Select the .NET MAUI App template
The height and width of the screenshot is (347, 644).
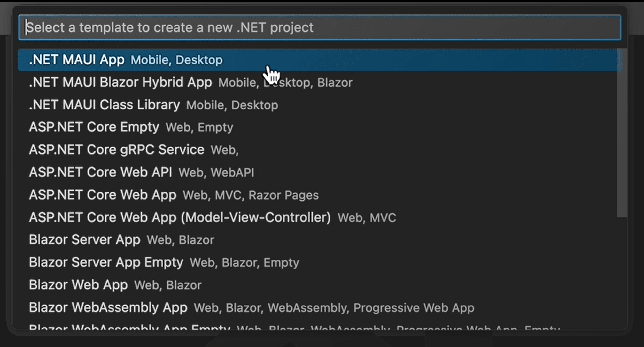[x=320, y=60]
